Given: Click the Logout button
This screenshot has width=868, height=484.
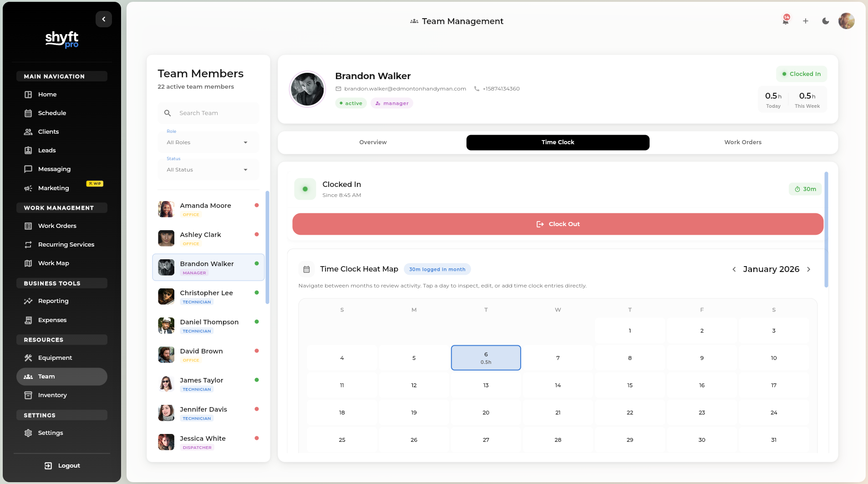Looking at the screenshot, I should (x=62, y=465).
